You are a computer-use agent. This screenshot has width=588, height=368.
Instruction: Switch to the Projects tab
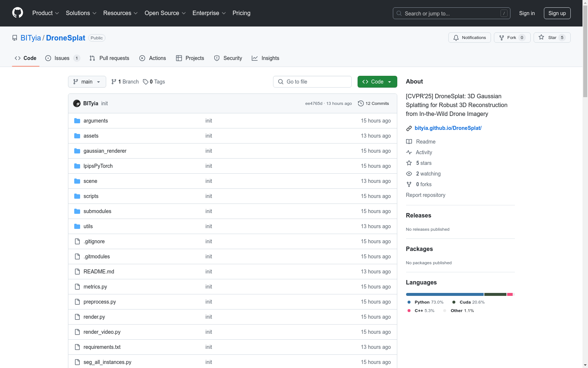click(x=190, y=58)
